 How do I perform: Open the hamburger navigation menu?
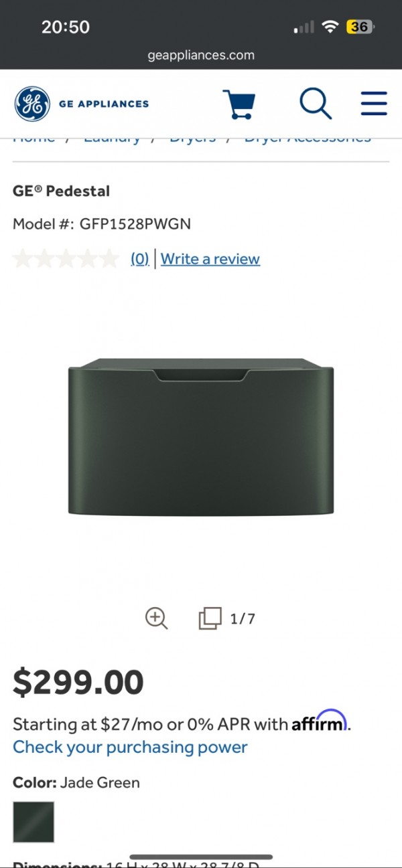(x=374, y=103)
